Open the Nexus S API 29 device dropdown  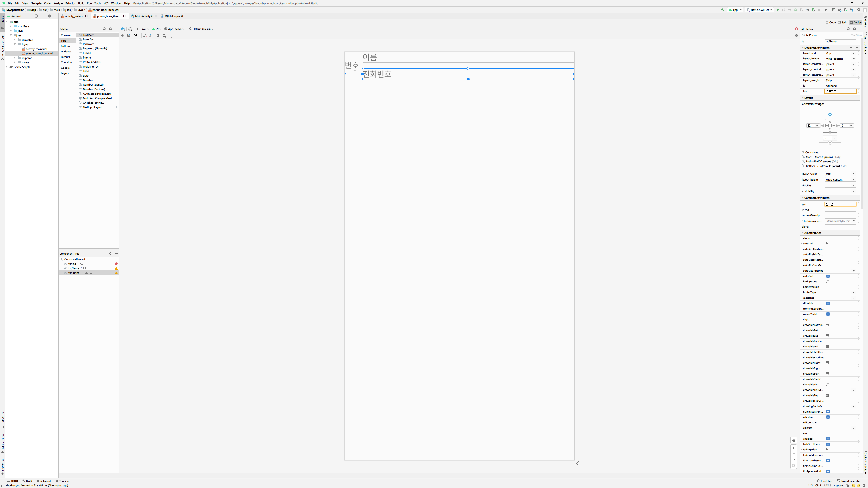pos(759,10)
